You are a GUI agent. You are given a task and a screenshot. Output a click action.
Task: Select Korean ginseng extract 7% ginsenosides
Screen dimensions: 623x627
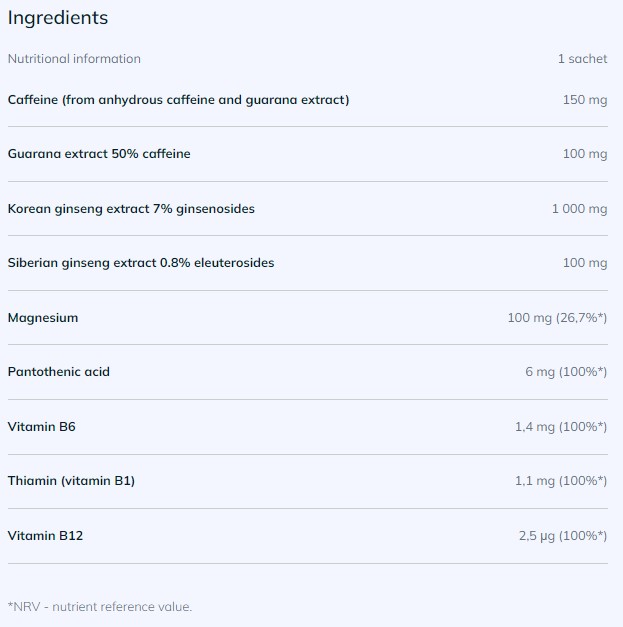(x=131, y=209)
